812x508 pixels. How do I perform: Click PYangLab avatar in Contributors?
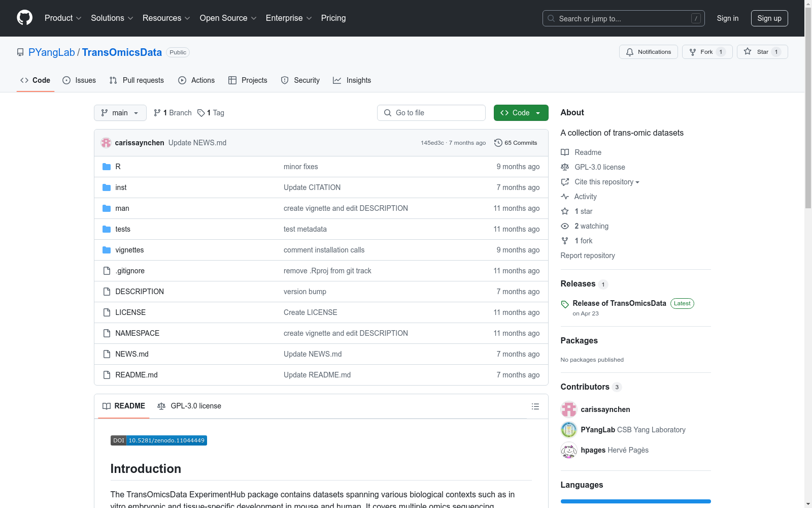[569, 430]
